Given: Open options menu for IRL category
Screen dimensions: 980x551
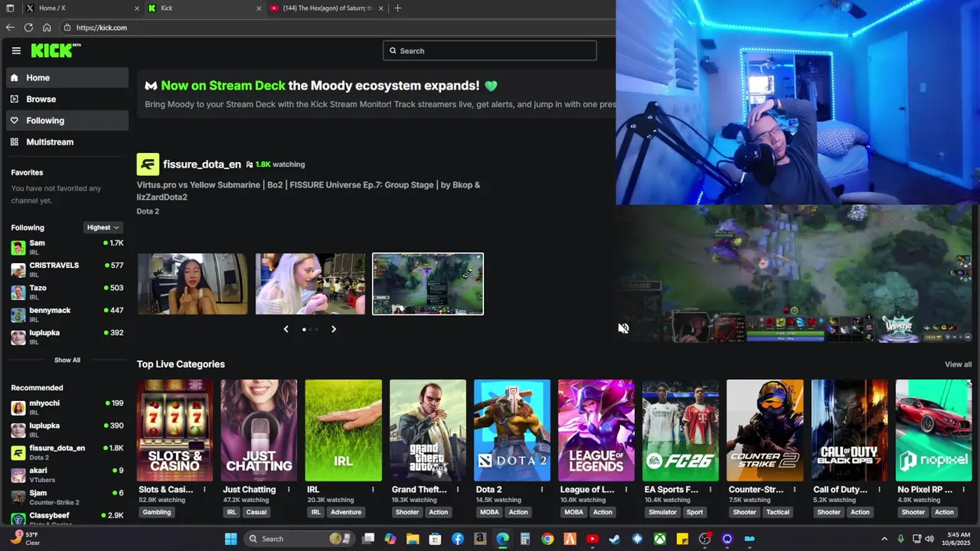Looking at the screenshot, I should click(x=373, y=490).
